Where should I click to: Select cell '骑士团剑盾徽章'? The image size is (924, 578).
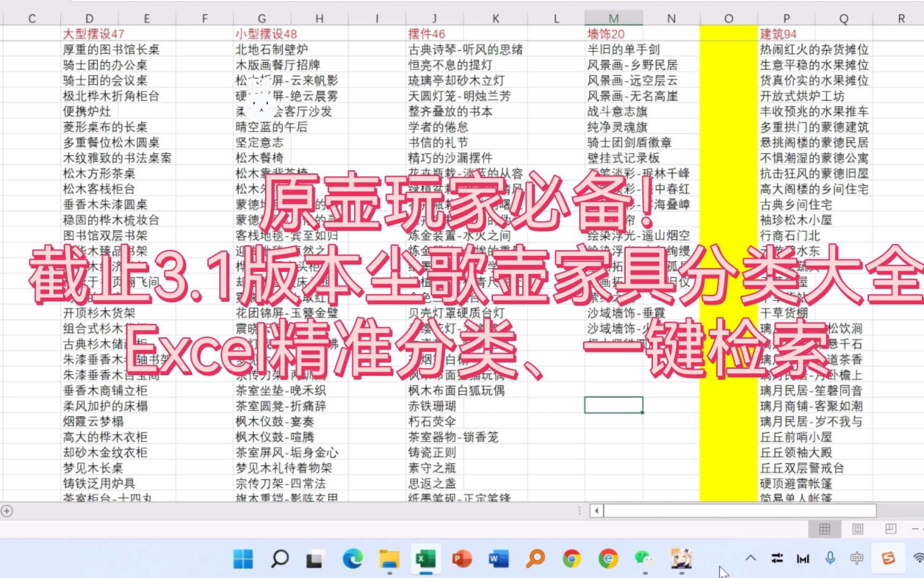(629, 142)
